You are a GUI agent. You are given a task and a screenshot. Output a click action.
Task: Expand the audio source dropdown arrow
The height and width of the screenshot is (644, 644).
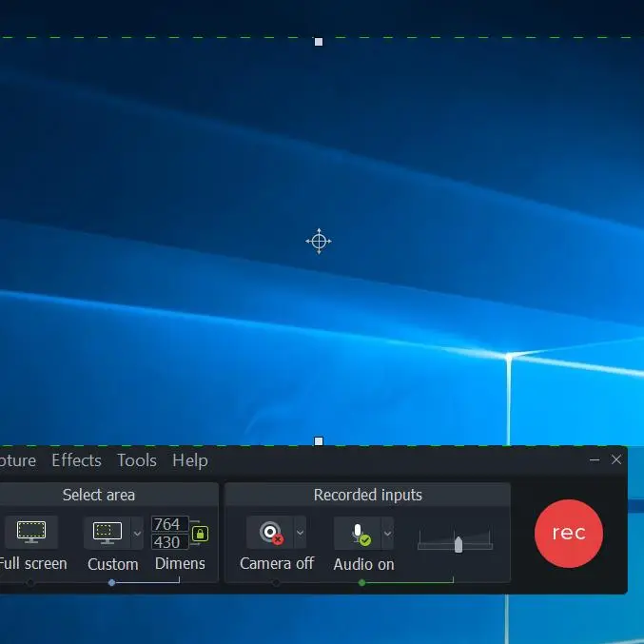(x=388, y=533)
